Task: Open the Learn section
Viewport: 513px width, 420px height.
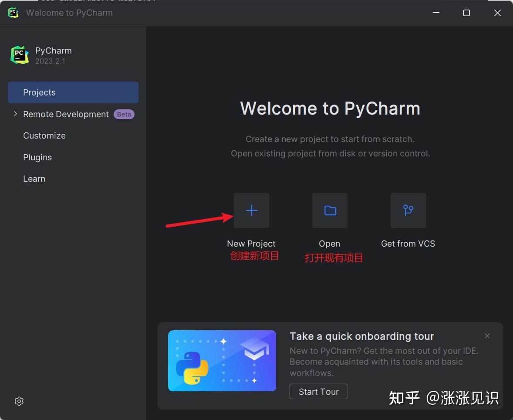Action: pos(34,179)
